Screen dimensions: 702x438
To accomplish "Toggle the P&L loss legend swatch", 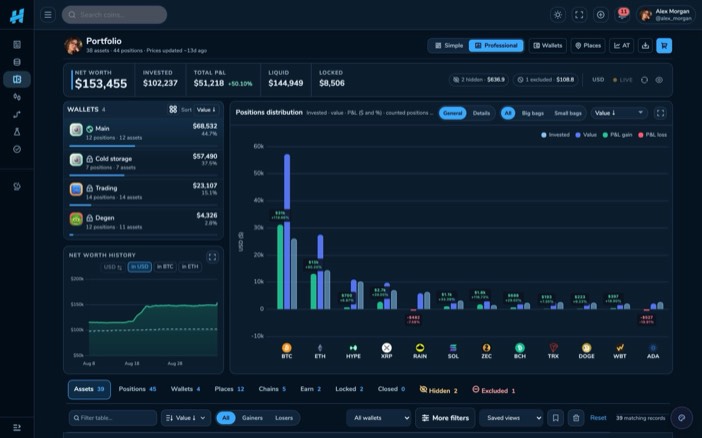I will coord(641,135).
